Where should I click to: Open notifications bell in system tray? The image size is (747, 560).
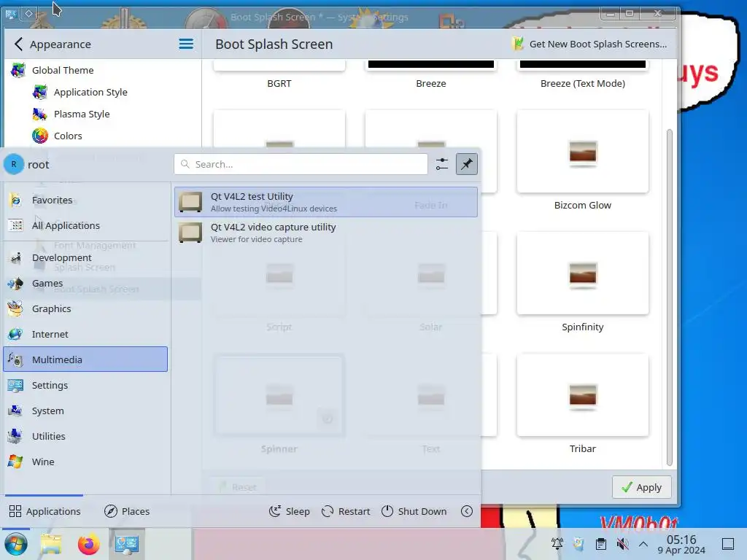[557, 544]
